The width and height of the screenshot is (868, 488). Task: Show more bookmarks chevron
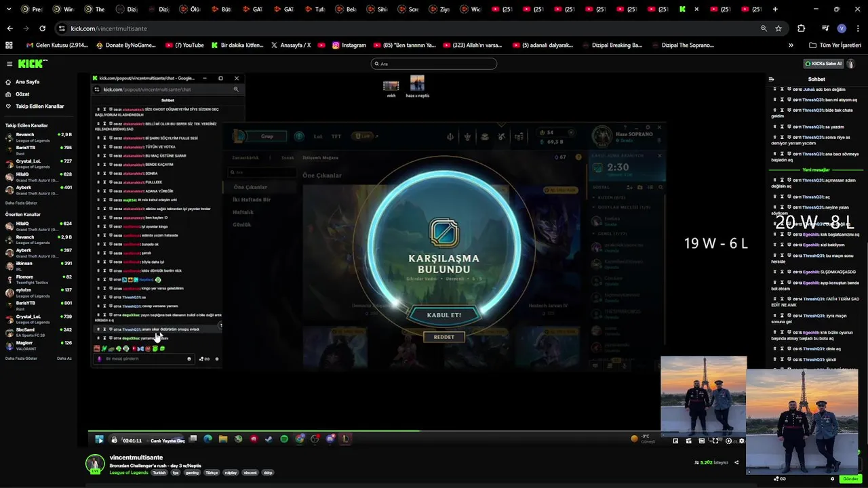pos(791,45)
